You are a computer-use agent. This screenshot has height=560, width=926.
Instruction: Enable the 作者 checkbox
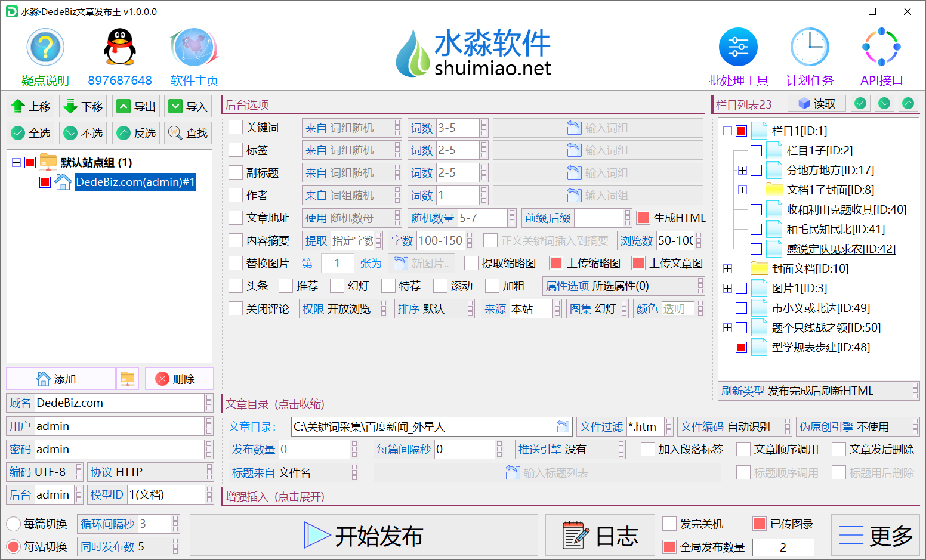coord(236,196)
